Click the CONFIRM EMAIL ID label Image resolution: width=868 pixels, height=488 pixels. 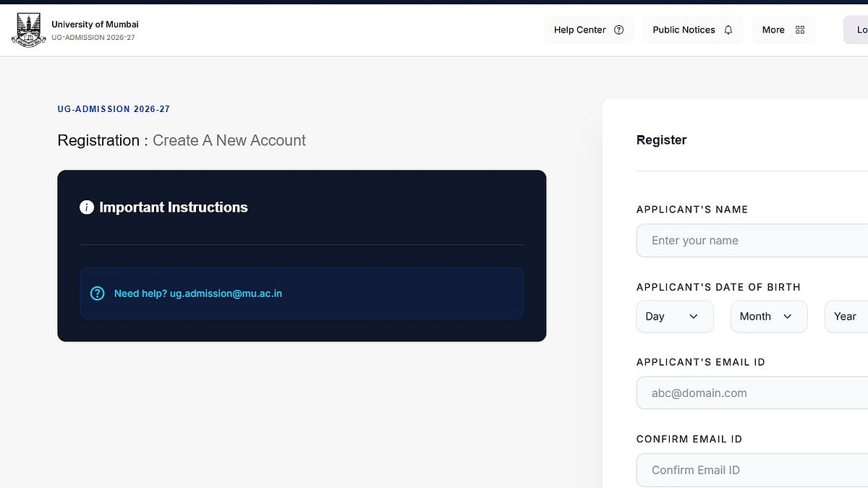point(689,439)
